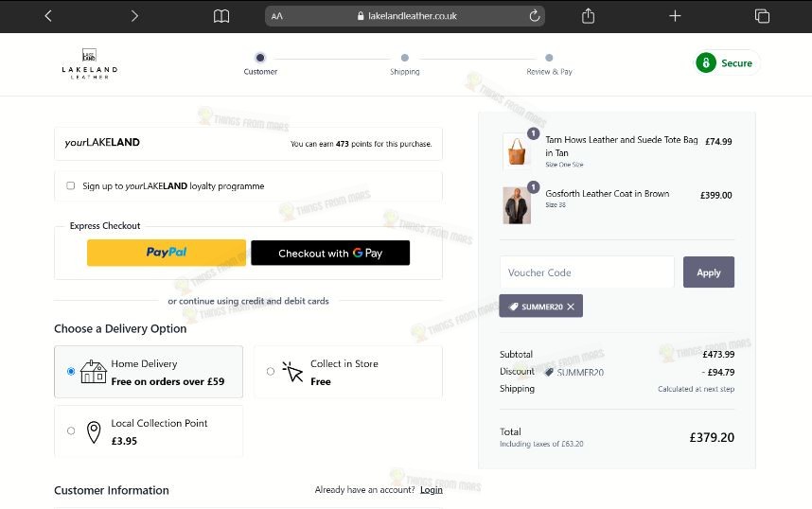The image size is (812, 509).
Task: Click the Login link
Action: pos(432,490)
